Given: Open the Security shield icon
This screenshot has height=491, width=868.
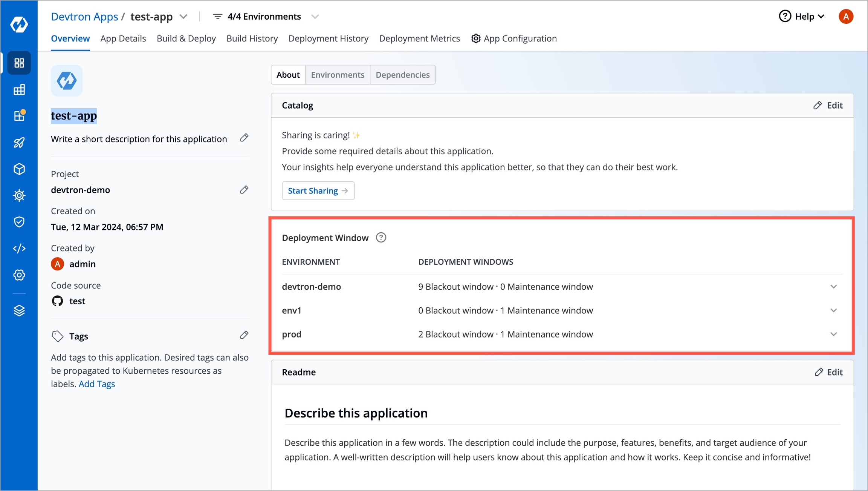Looking at the screenshot, I should [19, 222].
